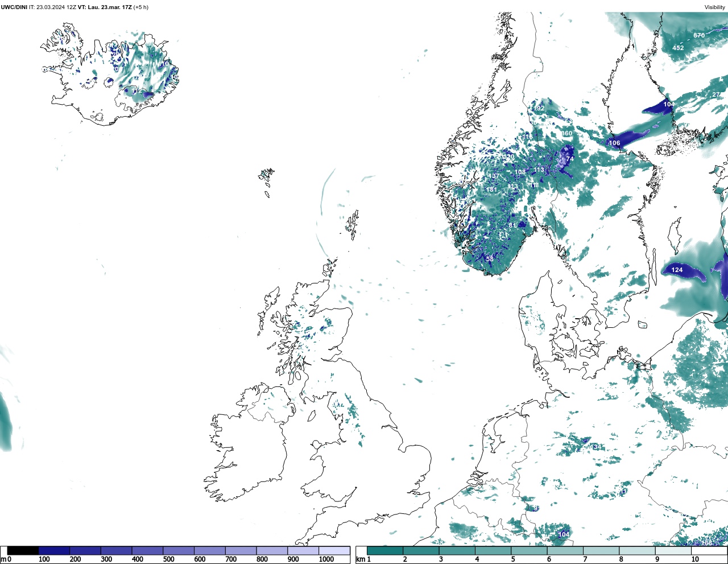
Task: Click the '181' visibility value on map
Action: click(492, 190)
